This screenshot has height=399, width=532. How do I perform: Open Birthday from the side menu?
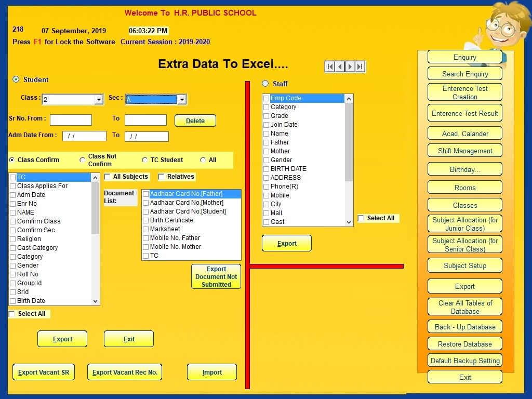click(464, 169)
